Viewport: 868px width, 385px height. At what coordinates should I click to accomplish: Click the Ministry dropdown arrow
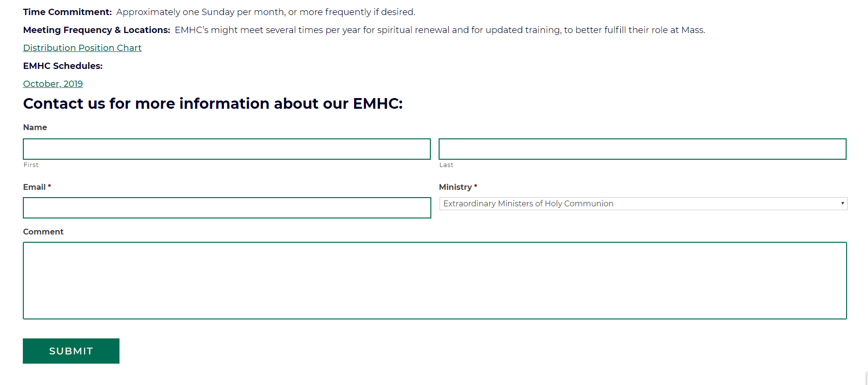point(842,204)
